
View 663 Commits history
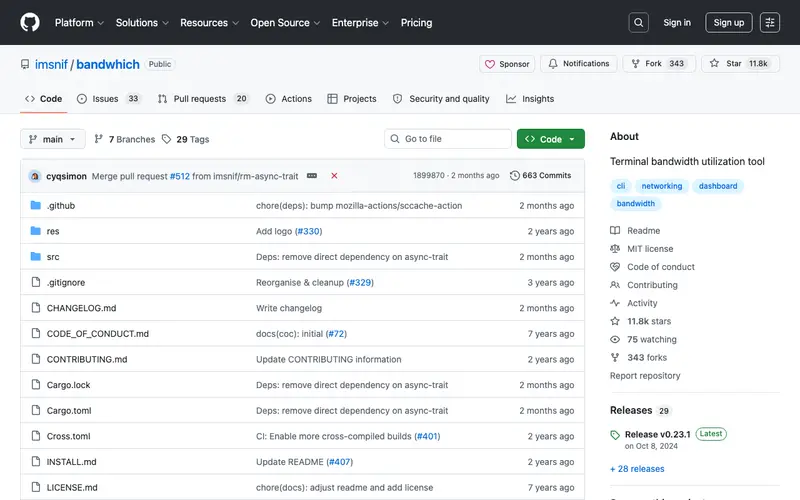tap(540, 176)
